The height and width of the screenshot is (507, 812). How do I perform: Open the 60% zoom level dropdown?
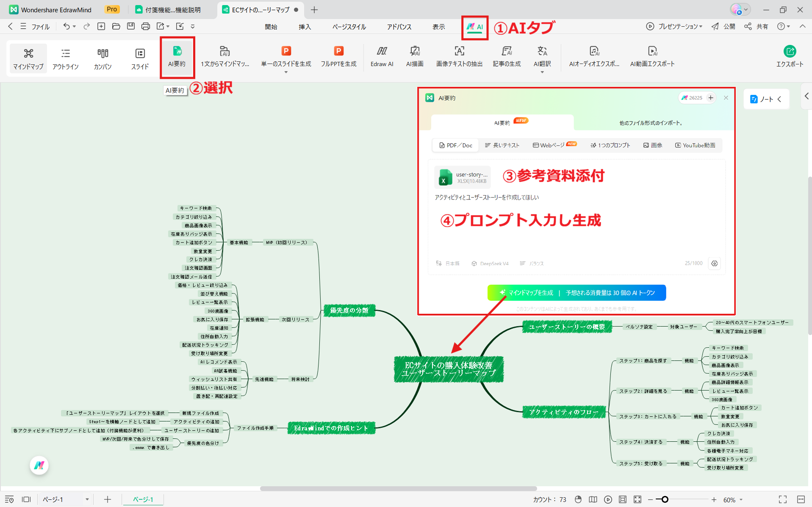733,500
